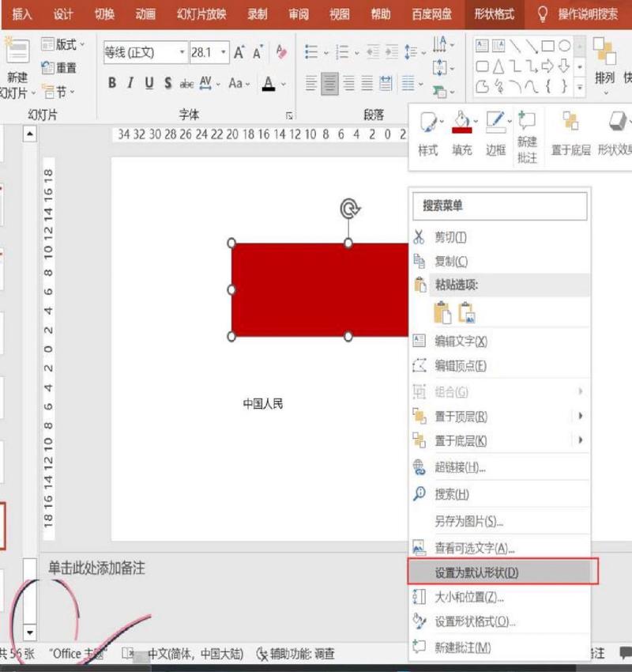Click the shape rotation handle
Viewport: 632px width, 672px height.
[350, 209]
